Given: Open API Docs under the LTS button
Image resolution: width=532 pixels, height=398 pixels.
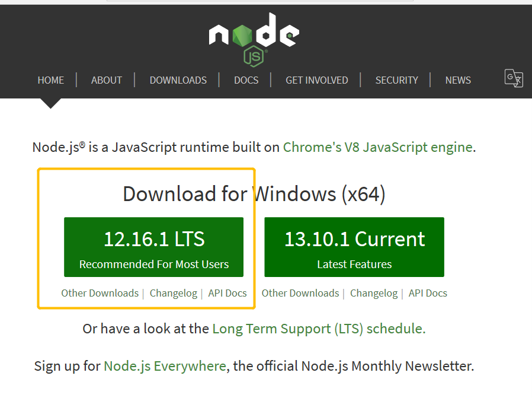Looking at the screenshot, I should pyautogui.click(x=227, y=293).
